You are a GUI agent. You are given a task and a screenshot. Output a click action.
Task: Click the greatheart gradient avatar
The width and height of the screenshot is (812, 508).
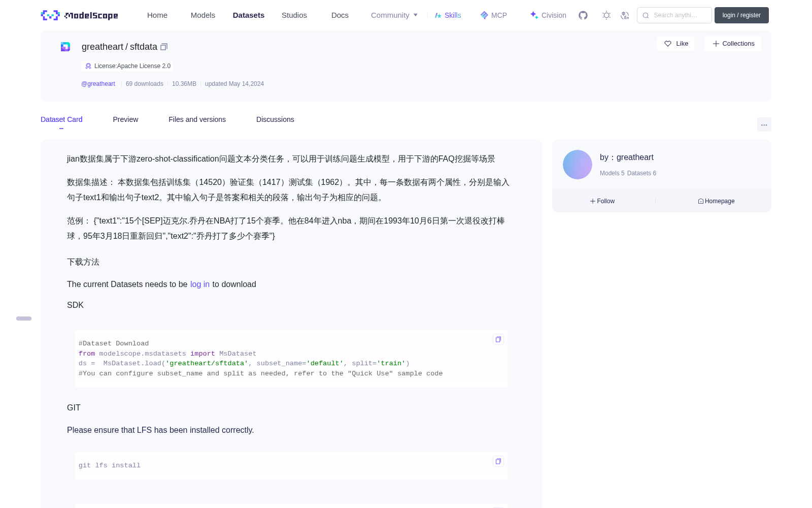578,165
